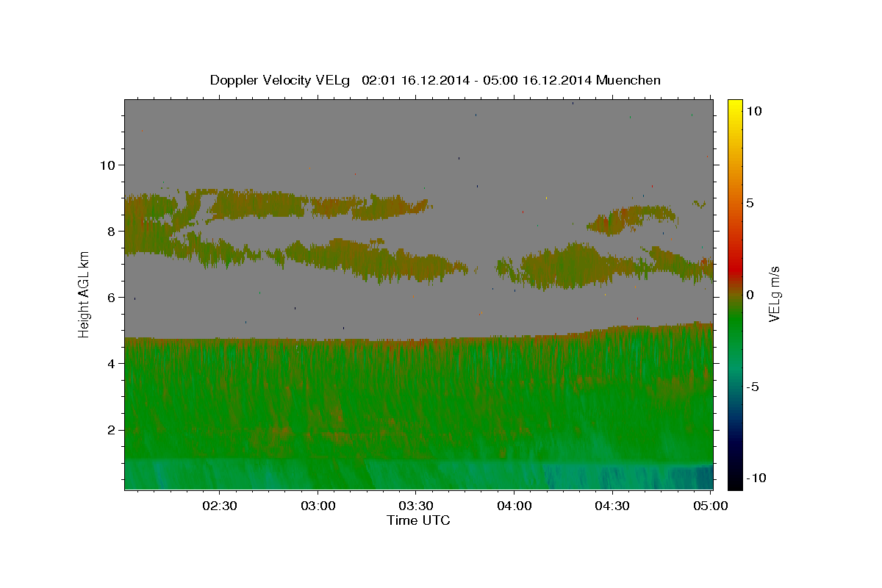Click the plot title 'Doppler Velocity VELg'
This screenshot has height=588, width=882.
coord(279,80)
